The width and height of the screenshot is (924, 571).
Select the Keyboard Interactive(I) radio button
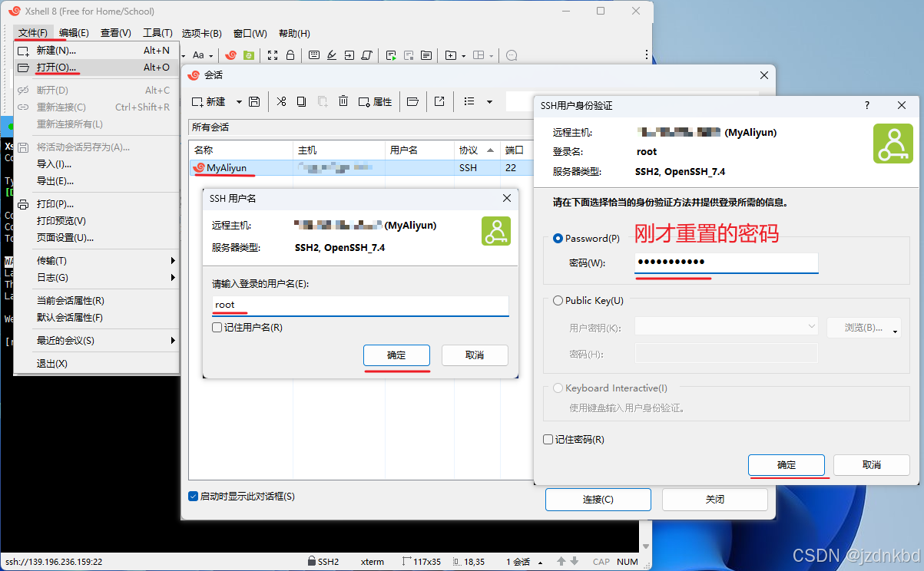[558, 388]
